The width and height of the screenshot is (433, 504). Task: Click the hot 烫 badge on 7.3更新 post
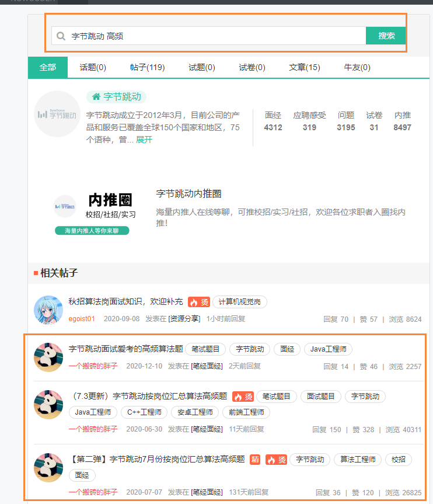click(x=243, y=397)
